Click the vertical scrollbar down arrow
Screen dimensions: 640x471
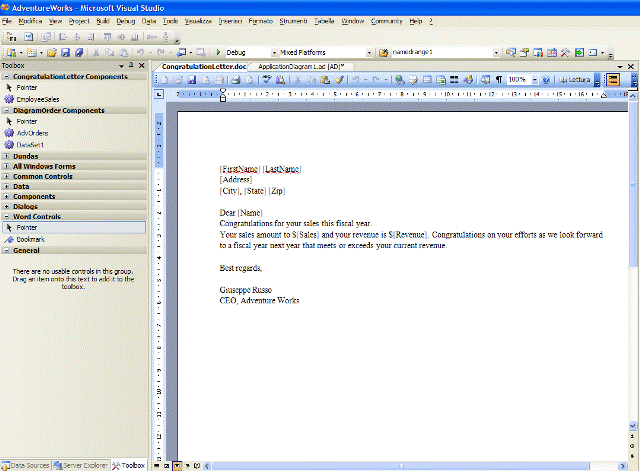tap(633, 426)
